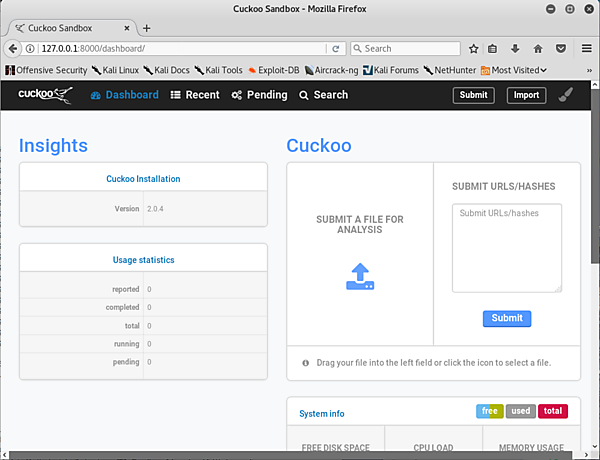Open the Search page in navbar

(x=323, y=95)
